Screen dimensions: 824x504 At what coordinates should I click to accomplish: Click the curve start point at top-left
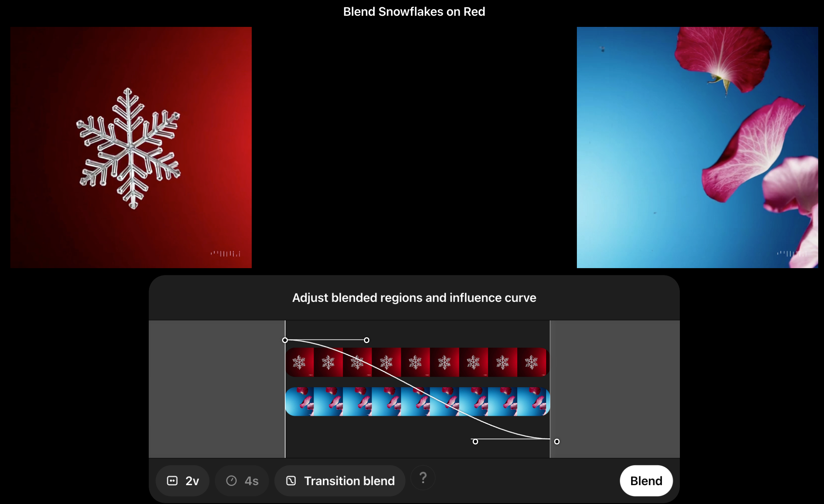point(285,340)
